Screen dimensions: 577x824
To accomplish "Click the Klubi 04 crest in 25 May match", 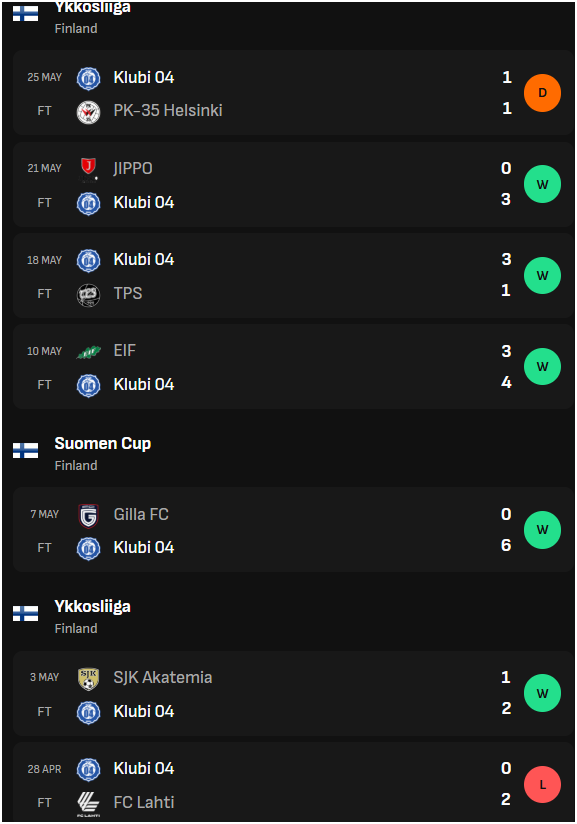I will coord(88,78).
